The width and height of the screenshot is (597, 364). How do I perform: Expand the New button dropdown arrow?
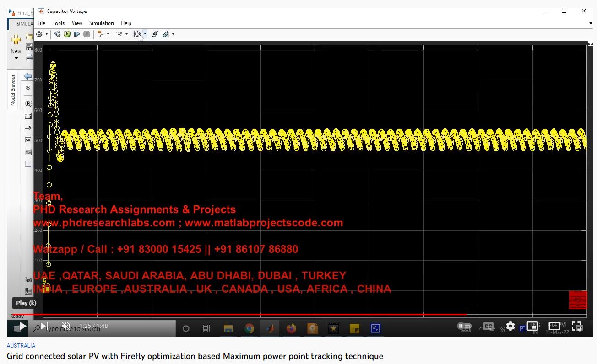[16, 58]
